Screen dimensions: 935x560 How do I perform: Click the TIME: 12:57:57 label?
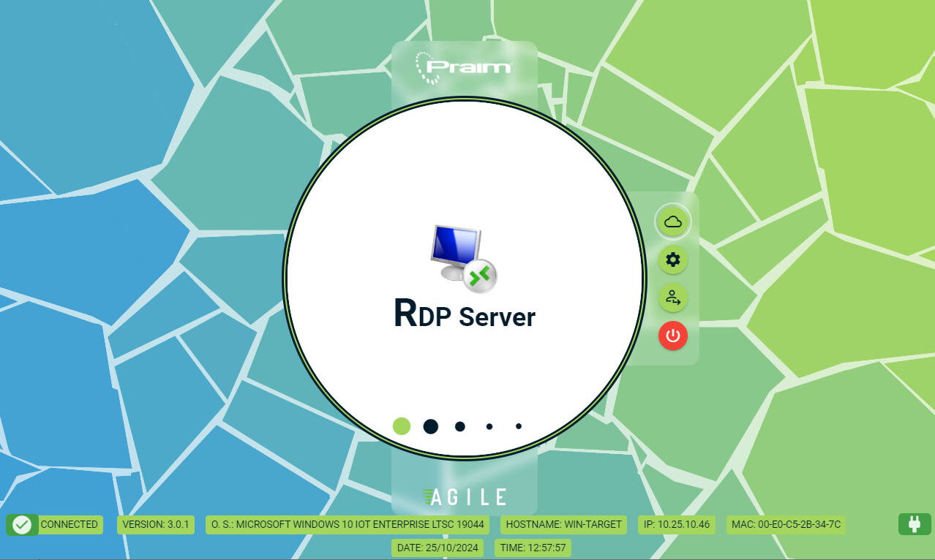coord(532,548)
